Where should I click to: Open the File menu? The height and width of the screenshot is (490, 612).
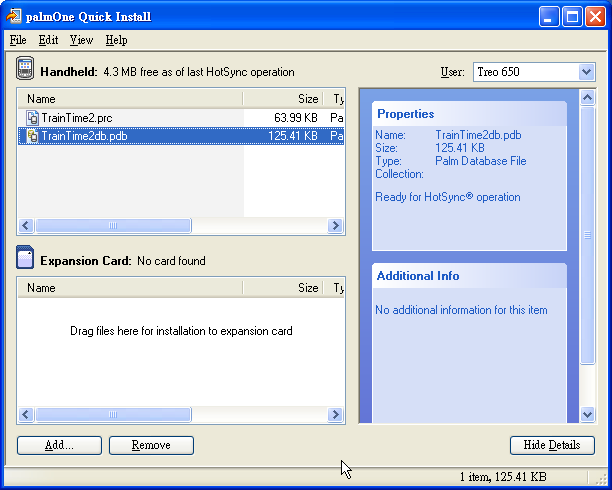pyautogui.click(x=18, y=40)
